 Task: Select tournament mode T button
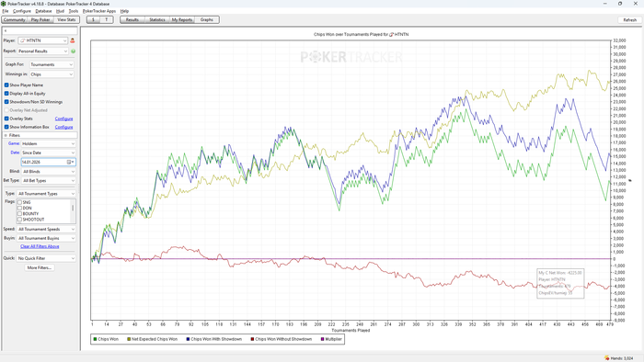tap(107, 19)
